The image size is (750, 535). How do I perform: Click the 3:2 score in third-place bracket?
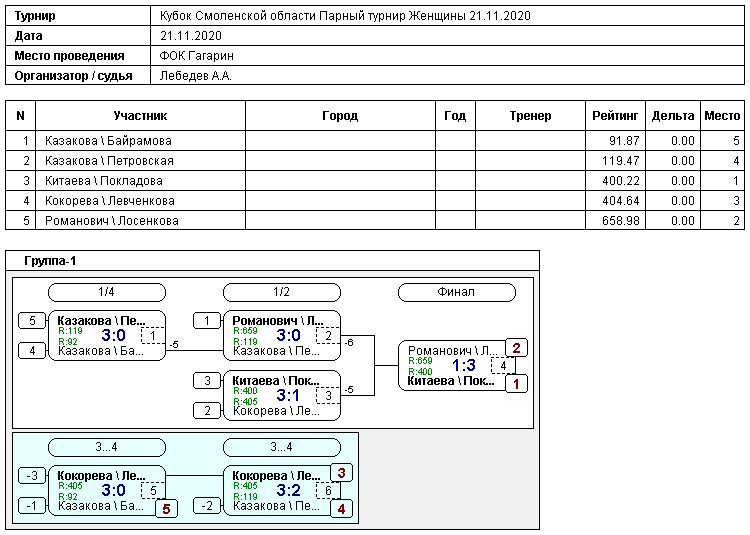tap(288, 491)
